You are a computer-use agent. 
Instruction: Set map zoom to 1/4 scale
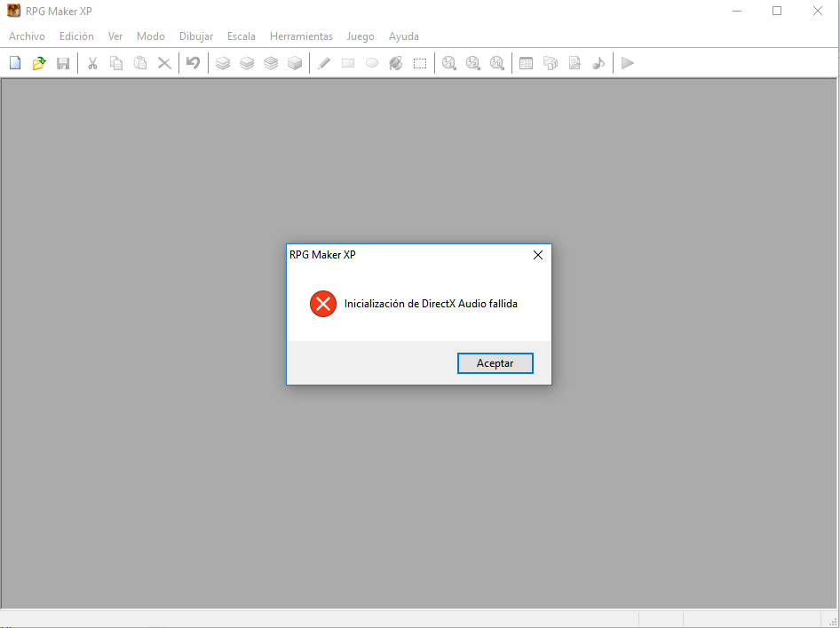point(497,63)
